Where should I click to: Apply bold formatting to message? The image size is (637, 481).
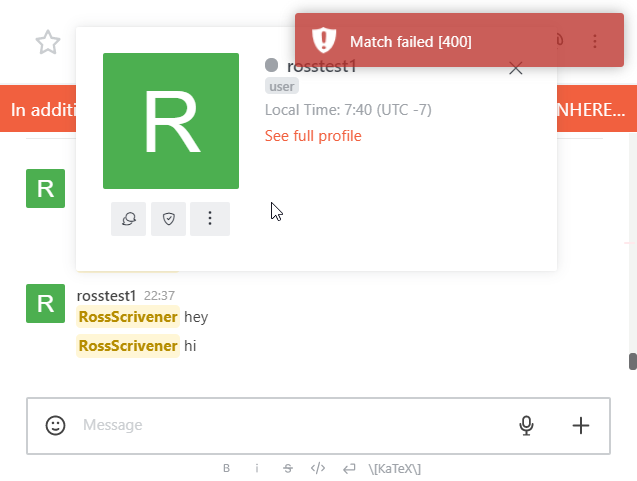point(226,468)
